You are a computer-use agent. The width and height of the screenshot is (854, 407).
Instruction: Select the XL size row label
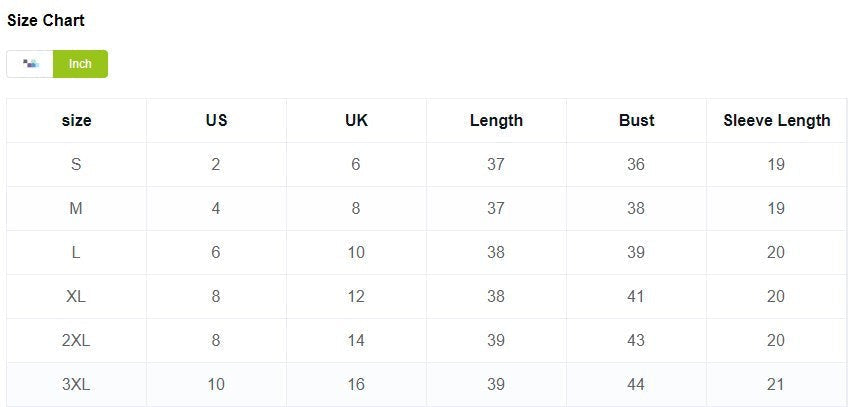coord(76,296)
